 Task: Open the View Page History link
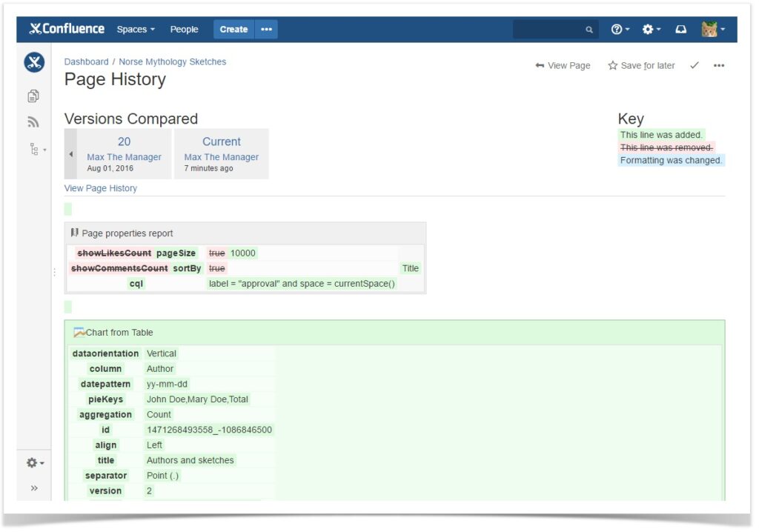coord(100,188)
